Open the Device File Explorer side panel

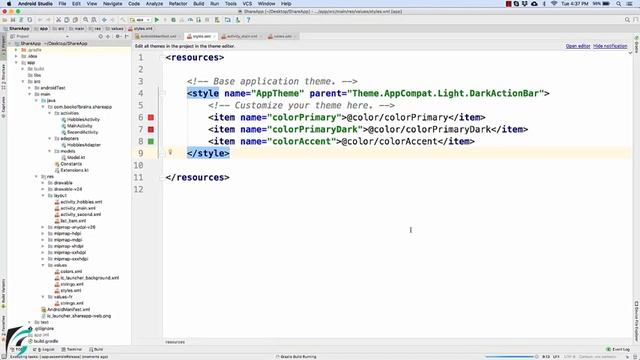[636, 321]
